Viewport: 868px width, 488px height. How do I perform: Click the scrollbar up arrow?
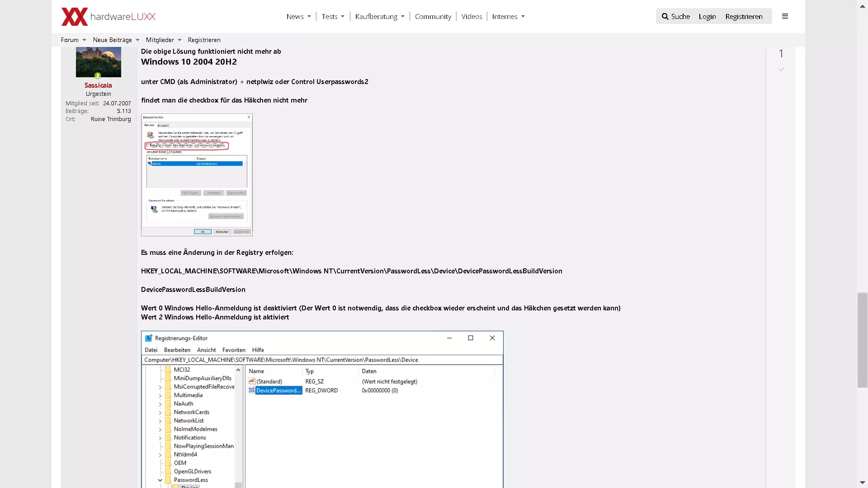(862, 6)
